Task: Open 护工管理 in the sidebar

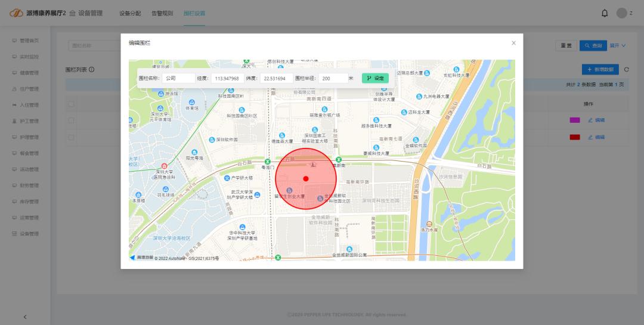Action: [x=26, y=121]
